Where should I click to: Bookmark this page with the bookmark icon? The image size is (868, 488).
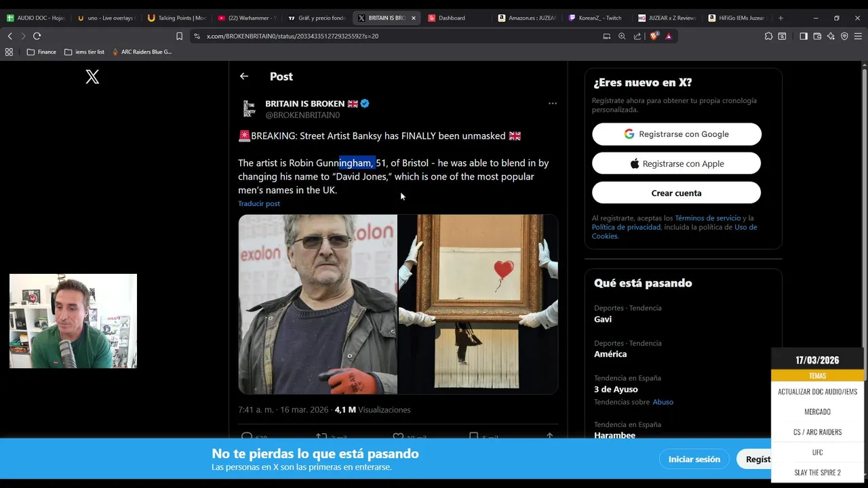click(180, 36)
